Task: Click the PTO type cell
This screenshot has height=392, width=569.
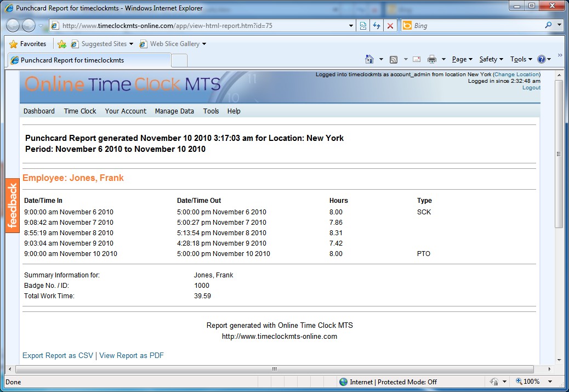Action: point(424,254)
